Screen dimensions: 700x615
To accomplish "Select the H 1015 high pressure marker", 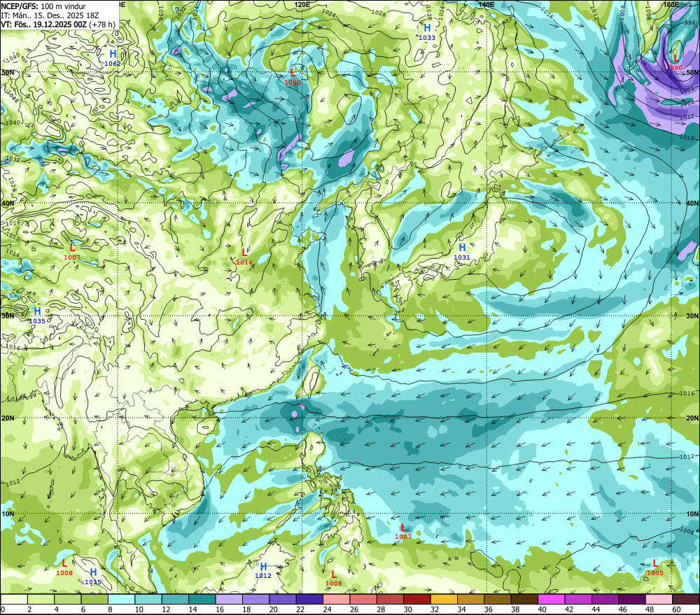I will pos(93,577).
